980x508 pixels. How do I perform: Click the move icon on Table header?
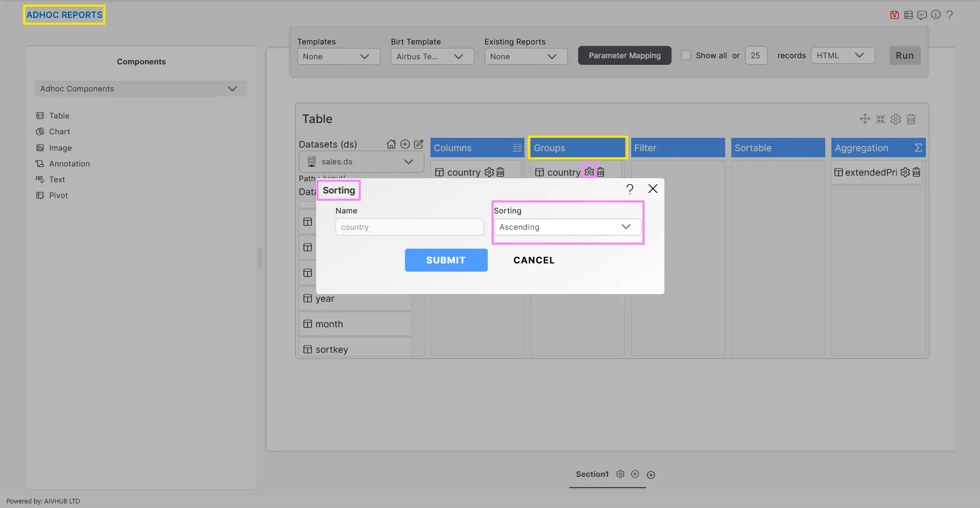click(865, 119)
